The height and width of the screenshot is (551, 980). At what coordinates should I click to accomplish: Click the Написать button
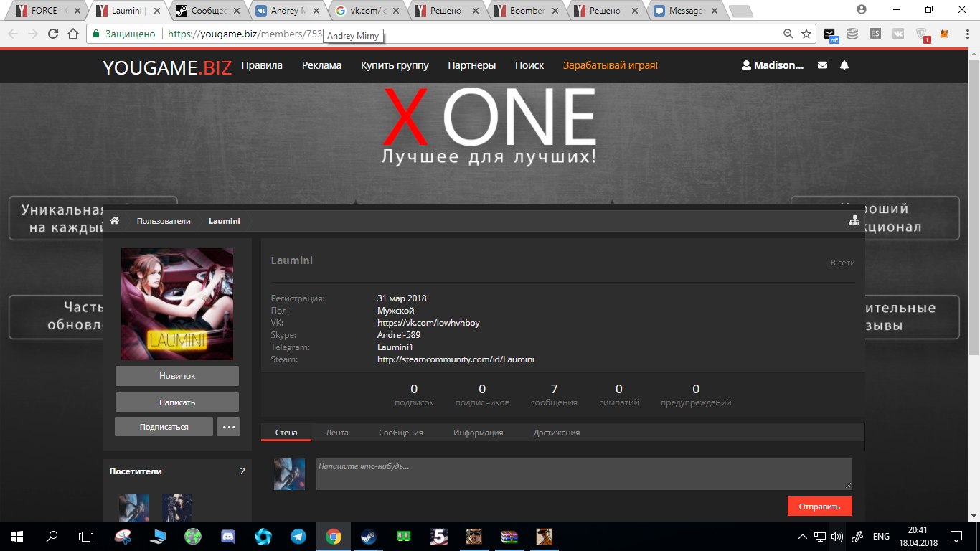(177, 402)
